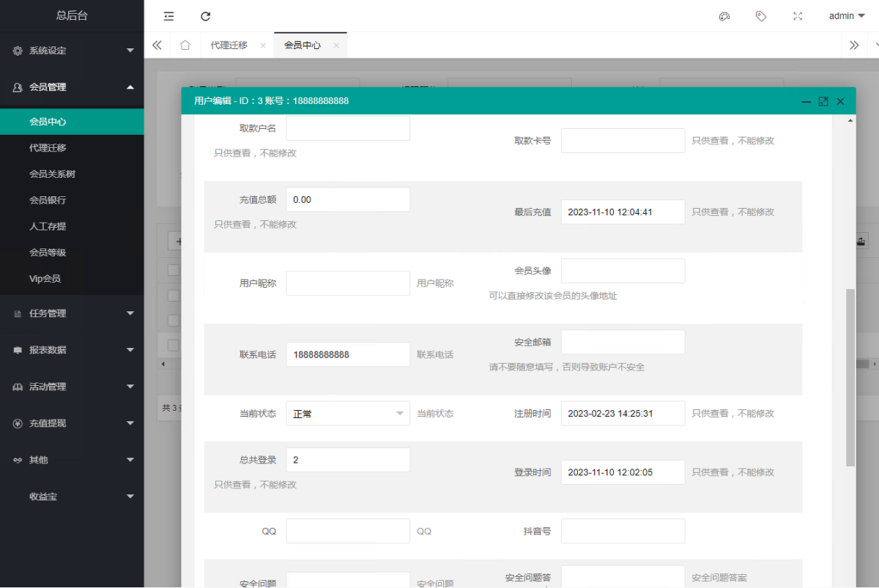Click the sidebar collapse menu icon
The height and width of the screenshot is (588, 879).
coord(169,16)
